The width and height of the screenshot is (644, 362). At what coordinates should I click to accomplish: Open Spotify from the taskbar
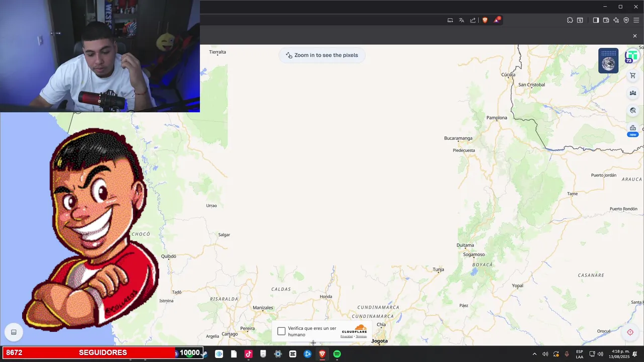tap(337, 354)
